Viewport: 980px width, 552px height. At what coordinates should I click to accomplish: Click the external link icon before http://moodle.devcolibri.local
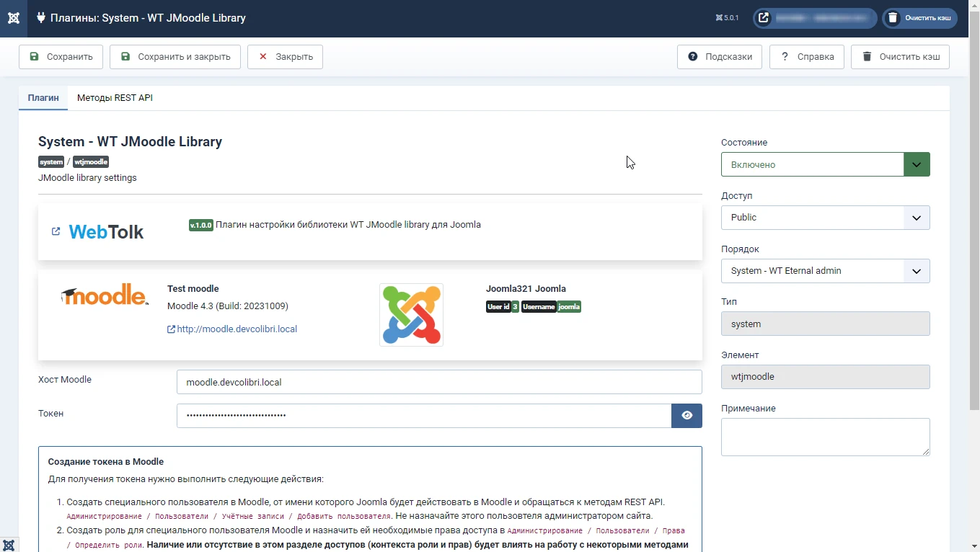point(169,329)
